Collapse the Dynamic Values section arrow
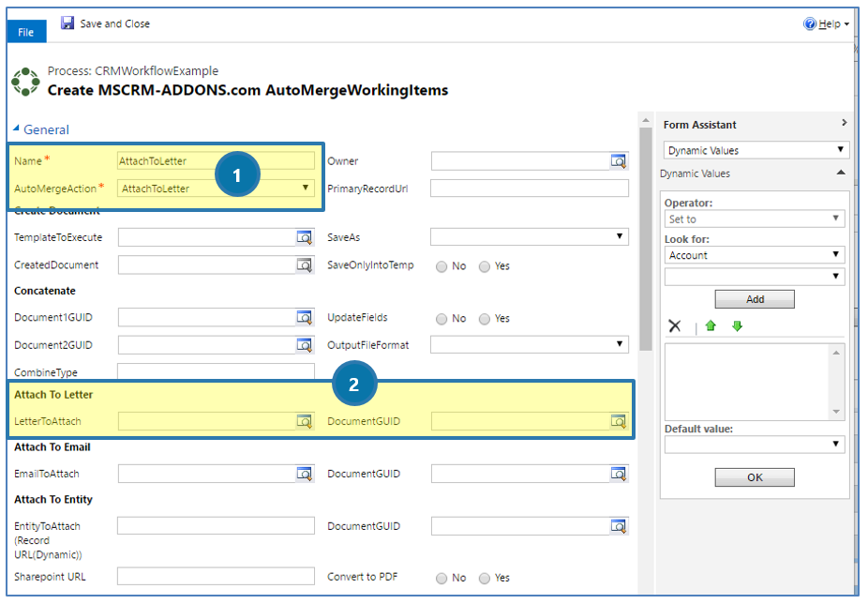This screenshot has height=604, width=868. 841,173
